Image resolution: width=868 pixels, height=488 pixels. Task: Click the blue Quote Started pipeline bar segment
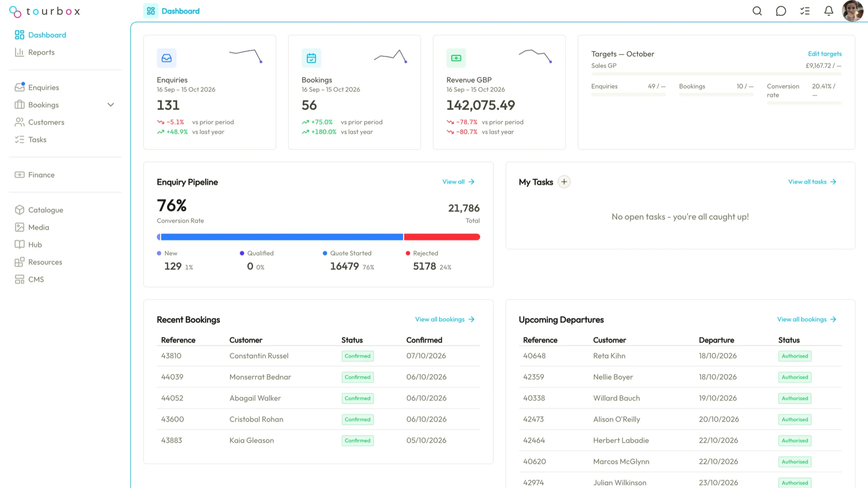click(x=282, y=237)
